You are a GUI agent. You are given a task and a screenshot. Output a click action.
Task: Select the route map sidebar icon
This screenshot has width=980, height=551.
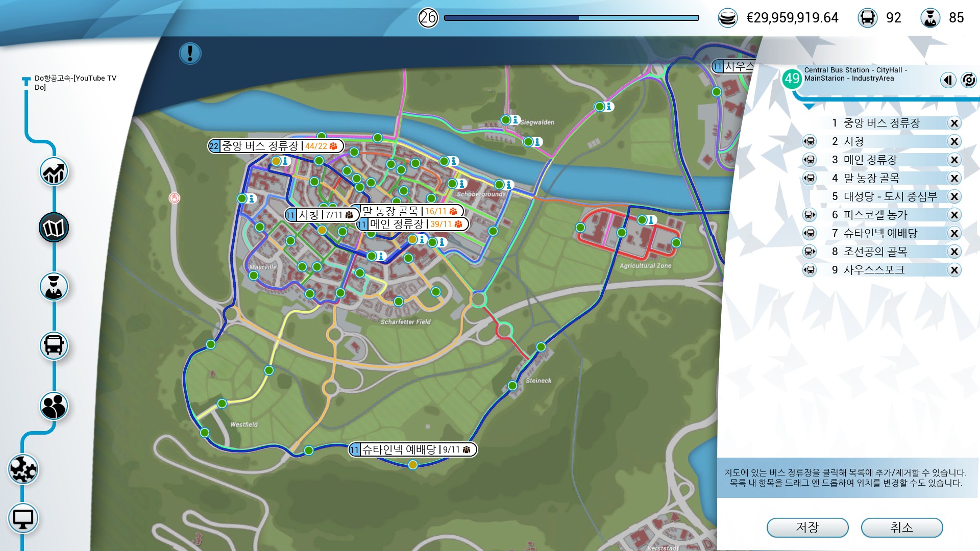pyautogui.click(x=54, y=228)
